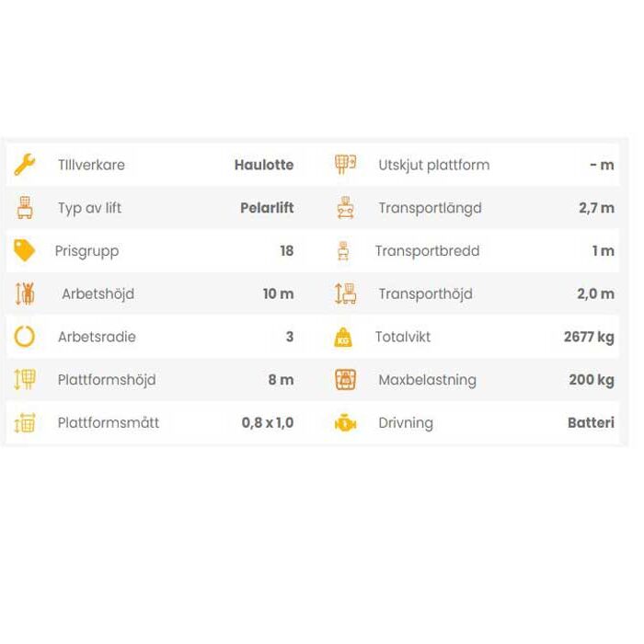
Task: Click the lift icon beside Typ av lift
Action: coord(25,208)
